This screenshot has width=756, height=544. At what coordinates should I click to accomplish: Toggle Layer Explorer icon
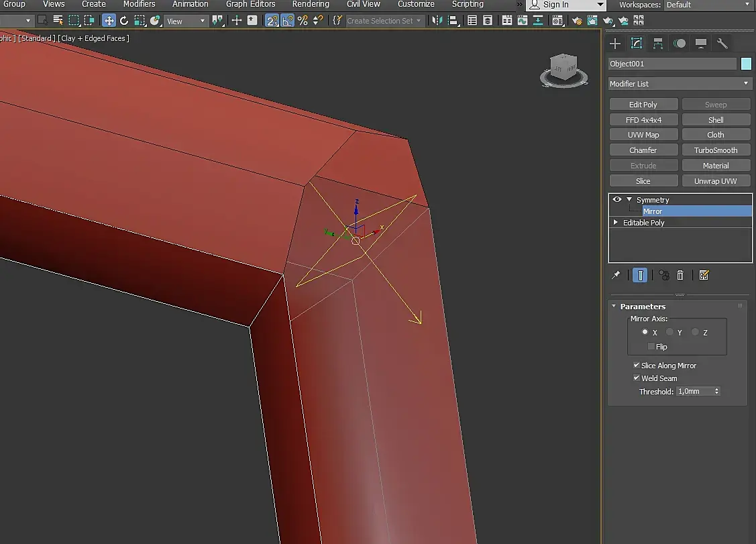coord(488,21)
